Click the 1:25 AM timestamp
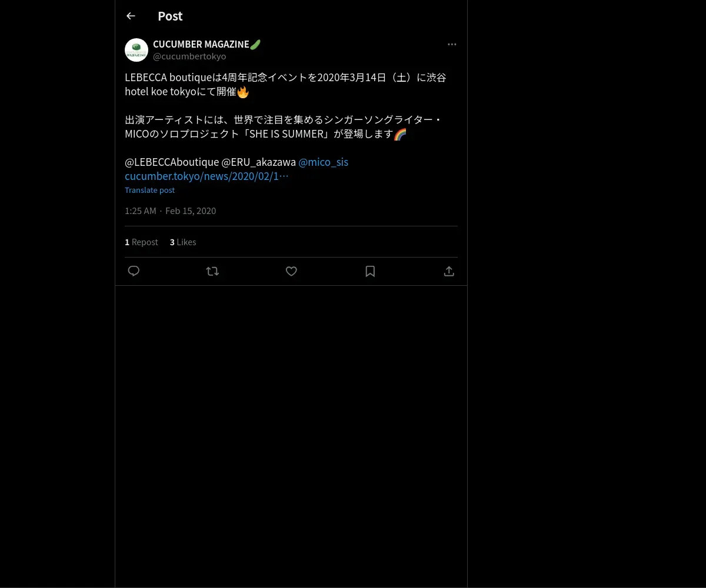 coord(141,211)
